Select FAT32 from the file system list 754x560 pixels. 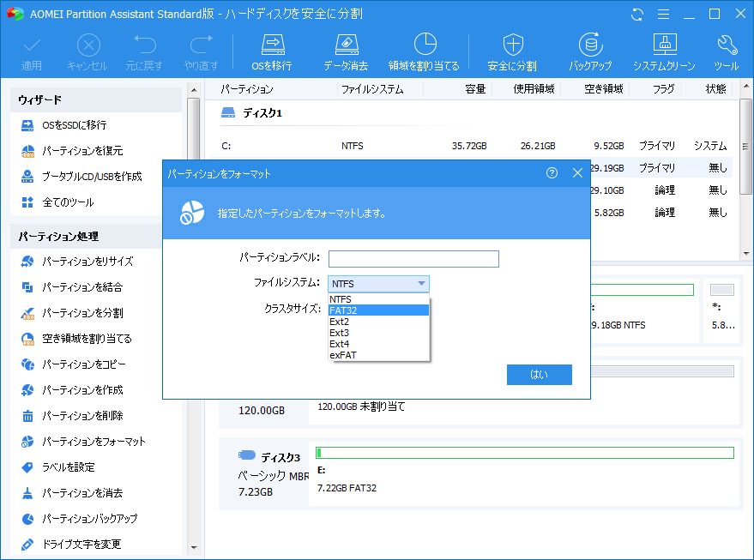(x=378, y=310)
